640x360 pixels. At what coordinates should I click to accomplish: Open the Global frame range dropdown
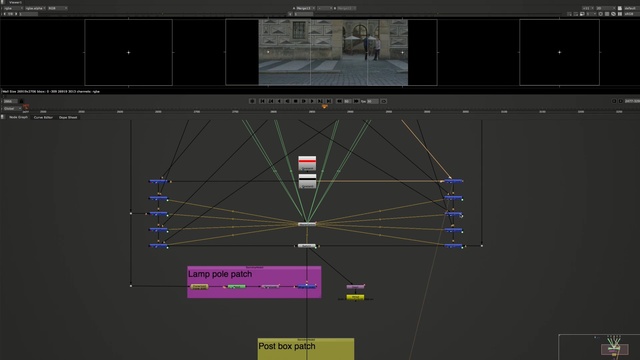tap(12, 109)
